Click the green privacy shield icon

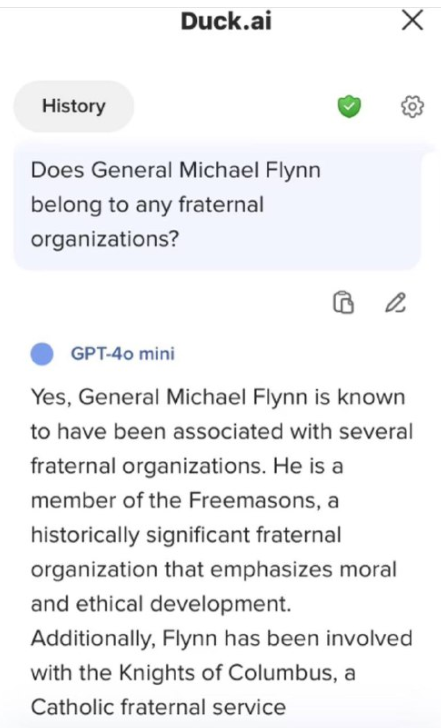tap(349, 106)
